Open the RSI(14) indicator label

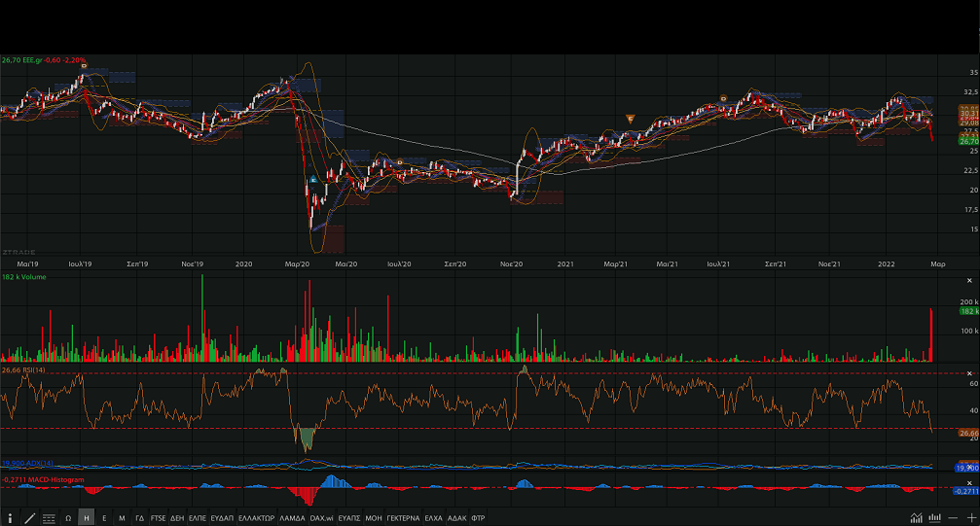(x=23, y=370)
